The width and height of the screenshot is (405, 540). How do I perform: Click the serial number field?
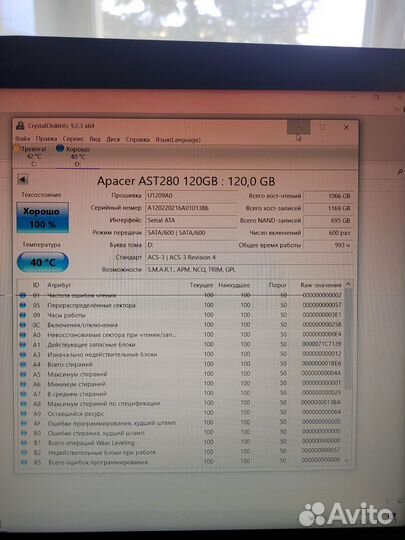(191, 208)
